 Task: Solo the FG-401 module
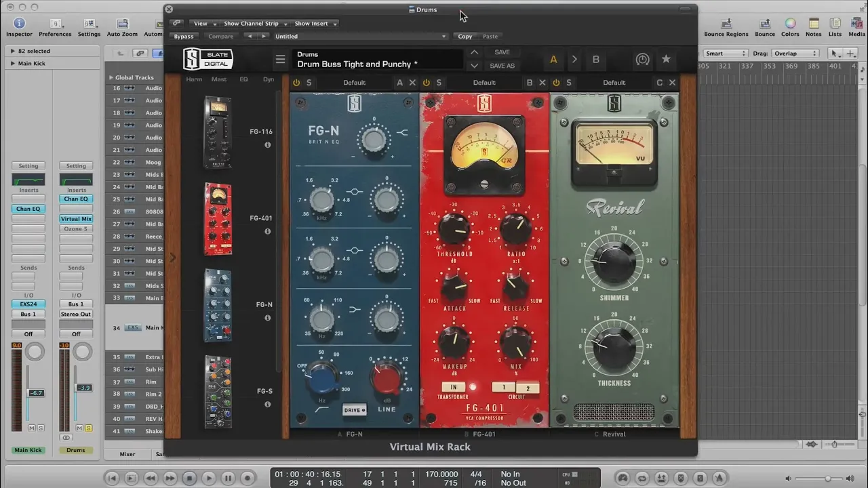pyautogui.click(x=439, y=83)
